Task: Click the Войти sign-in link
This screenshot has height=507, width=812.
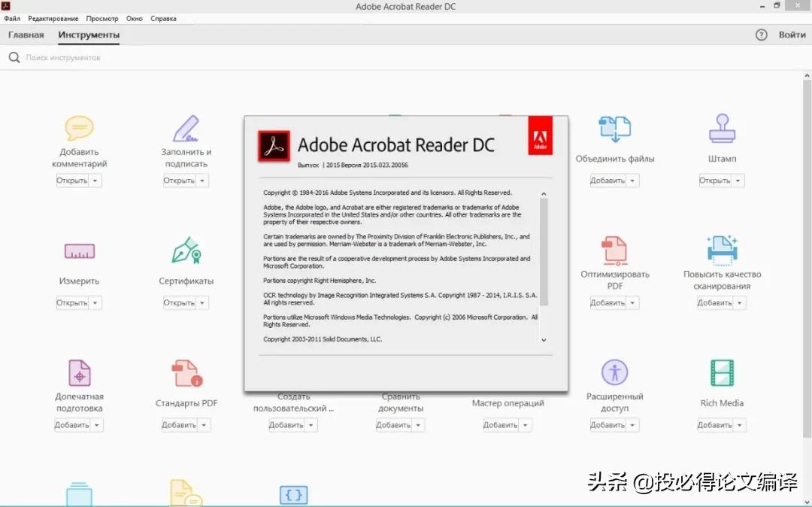Action: tap(792, 35)
